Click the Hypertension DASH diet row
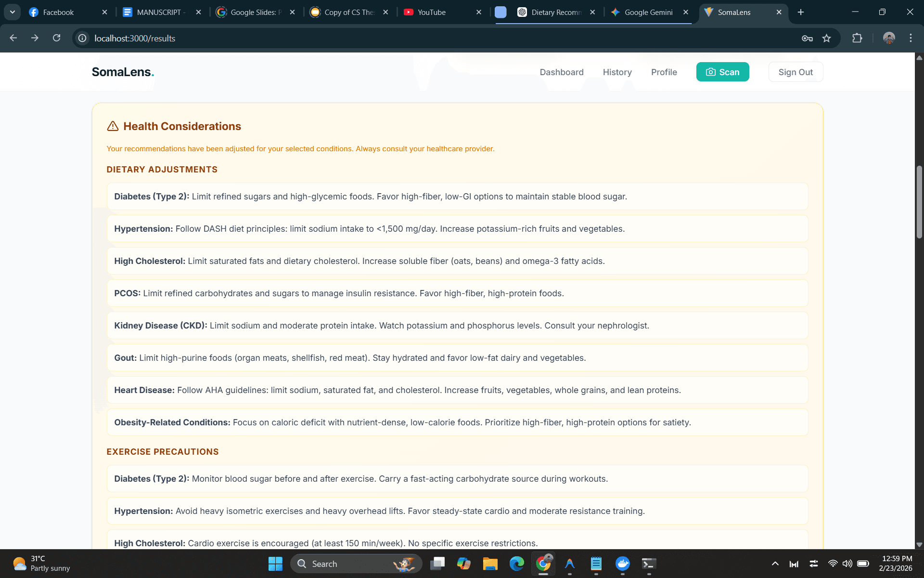 point(457,228)
